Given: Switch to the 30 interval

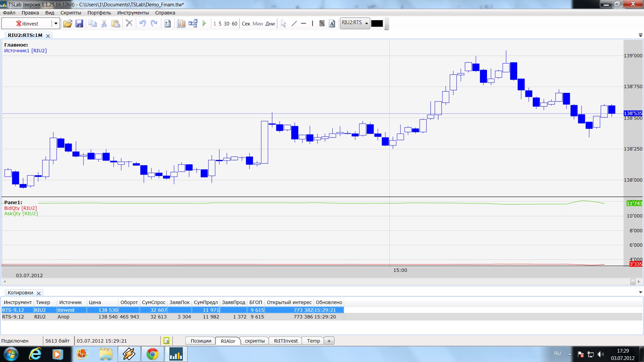Looking at the screenshot, I should tap(227, 24).
